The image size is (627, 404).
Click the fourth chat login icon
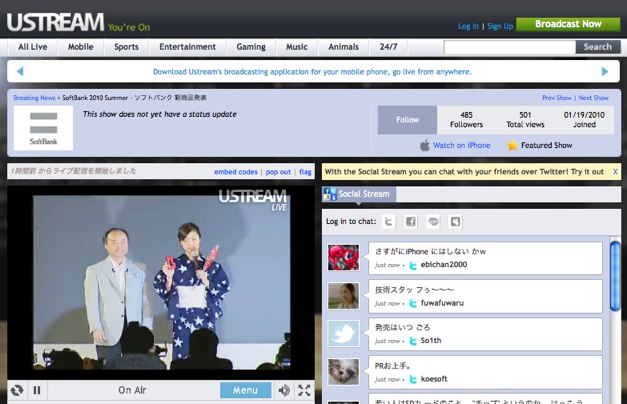[x=455, y=222]
